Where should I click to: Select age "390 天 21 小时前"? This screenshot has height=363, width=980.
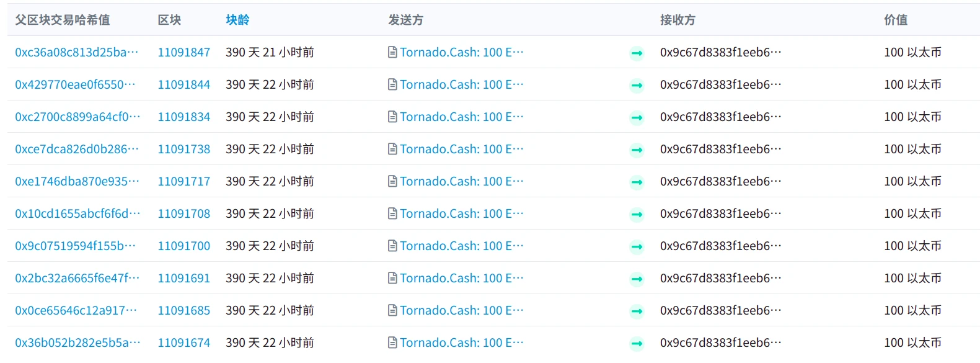(x=270, y=52)
